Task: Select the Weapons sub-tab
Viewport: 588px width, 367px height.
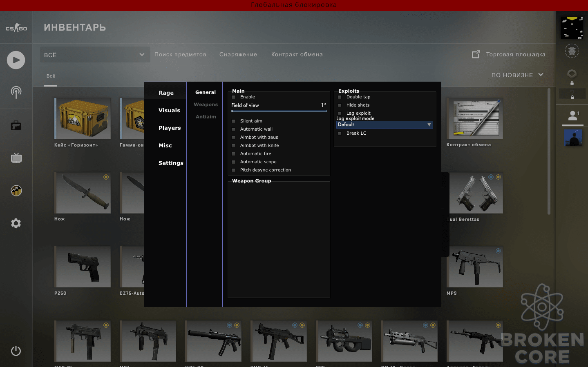Action: [206, 105]
